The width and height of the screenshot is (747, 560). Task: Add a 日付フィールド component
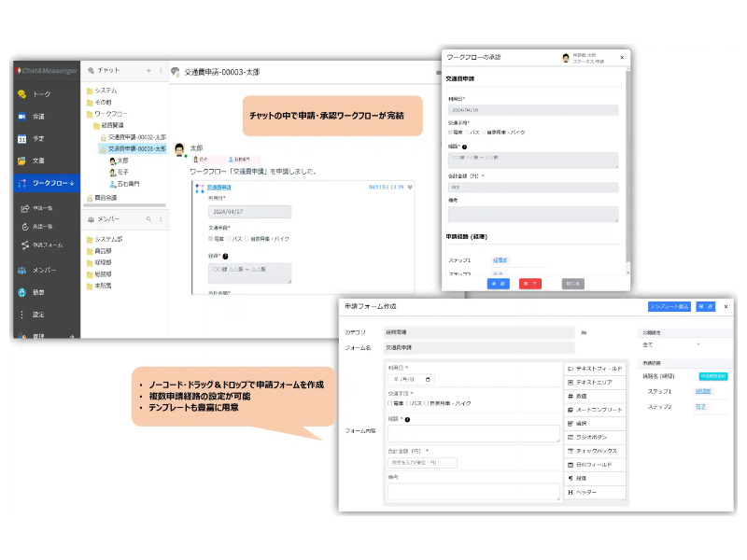point(595,465)
